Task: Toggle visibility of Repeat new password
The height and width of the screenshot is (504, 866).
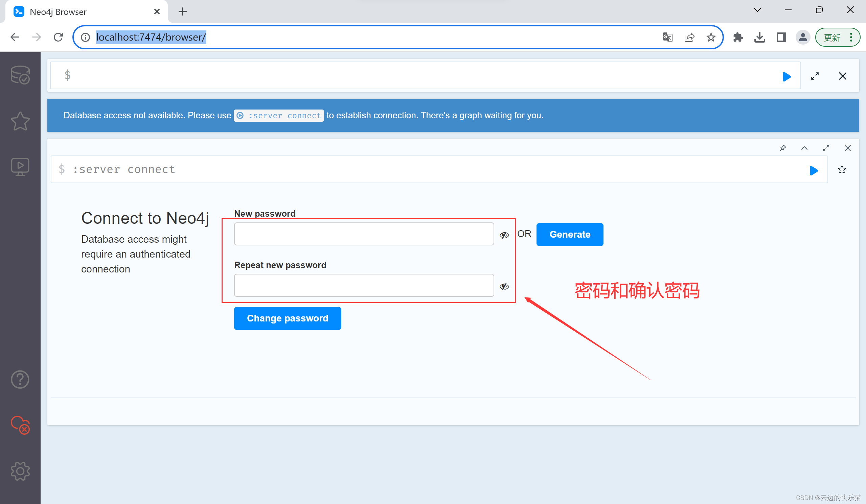Action: (504, 287)
